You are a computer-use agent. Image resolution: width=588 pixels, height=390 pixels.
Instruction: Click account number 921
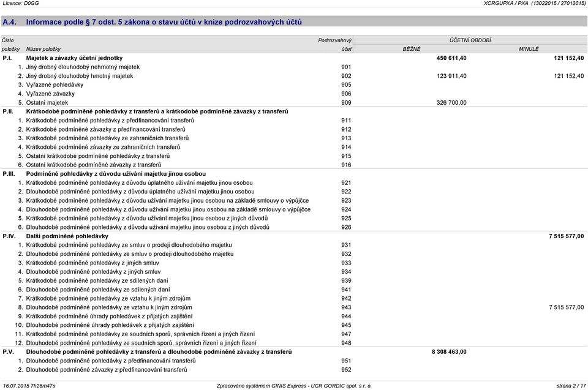click(x=346, y=183)
